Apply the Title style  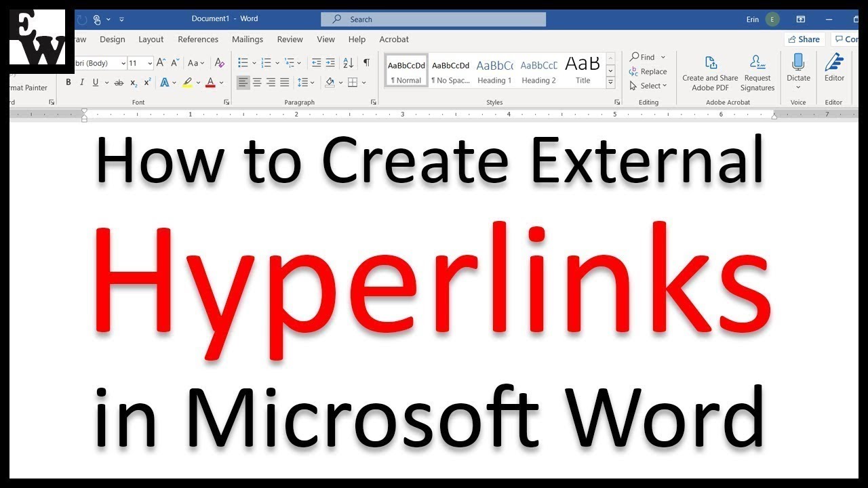point(583,71)
